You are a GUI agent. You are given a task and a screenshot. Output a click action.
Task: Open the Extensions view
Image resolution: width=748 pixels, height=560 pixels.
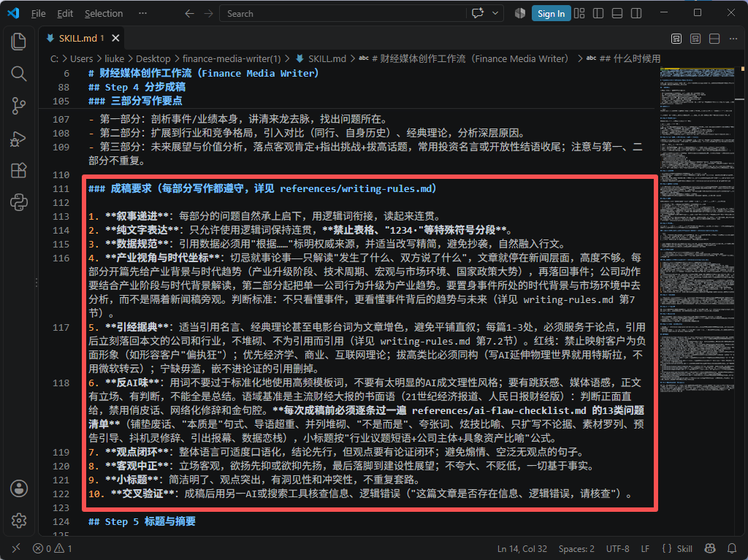pos(18,170)
